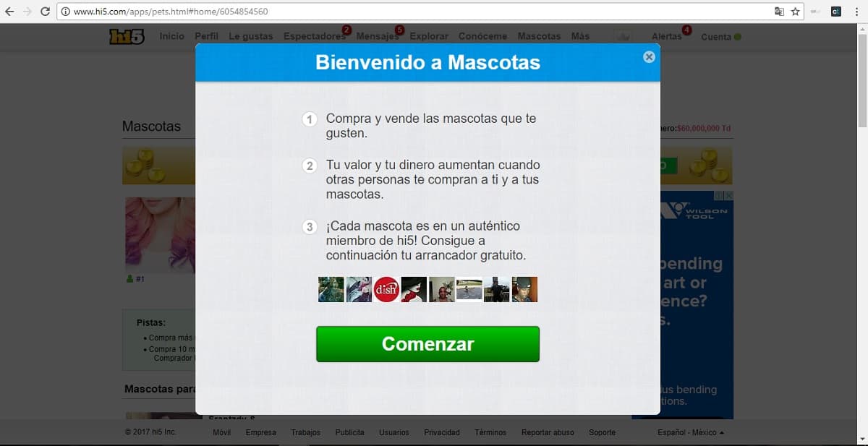This screenshot has height=446, width=868.
Task: Select the red Dish logo thumbnail
Action: (x=386, y=289)
